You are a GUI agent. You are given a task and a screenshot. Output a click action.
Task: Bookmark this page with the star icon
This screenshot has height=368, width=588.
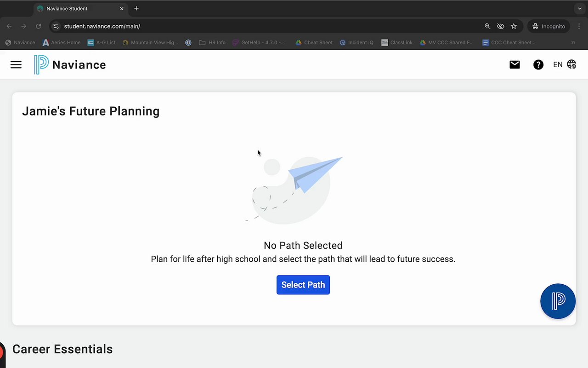pos(514,26)
